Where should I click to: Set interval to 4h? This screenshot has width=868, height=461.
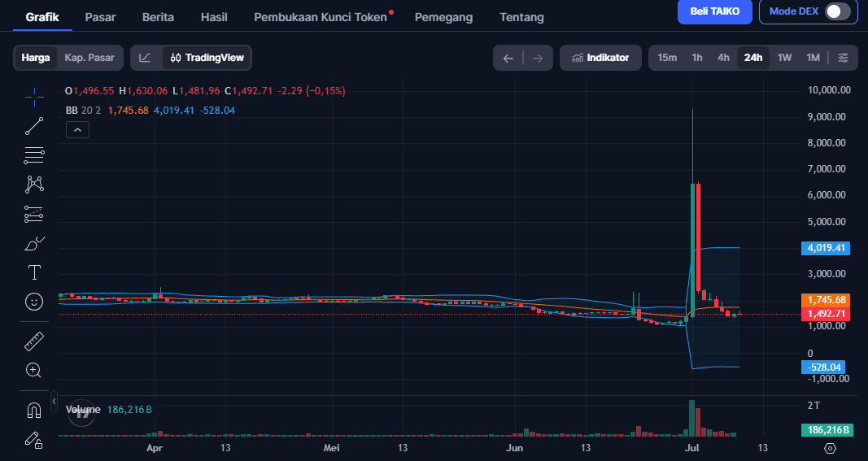723,58
